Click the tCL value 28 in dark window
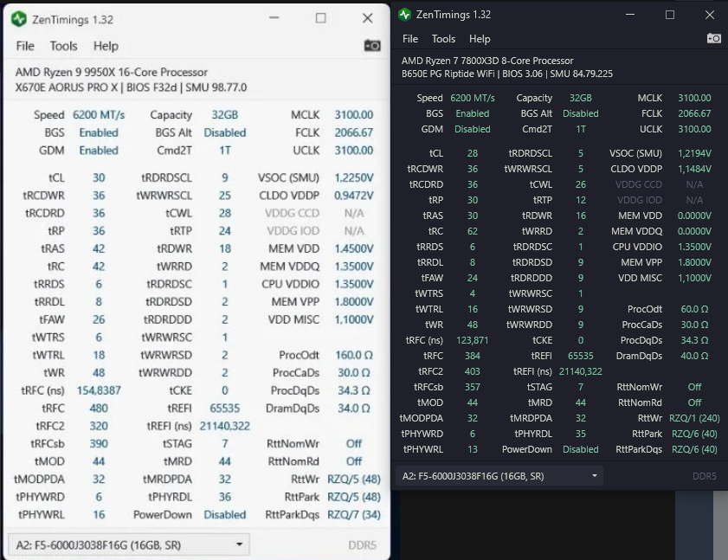 [x=473, y=153]
